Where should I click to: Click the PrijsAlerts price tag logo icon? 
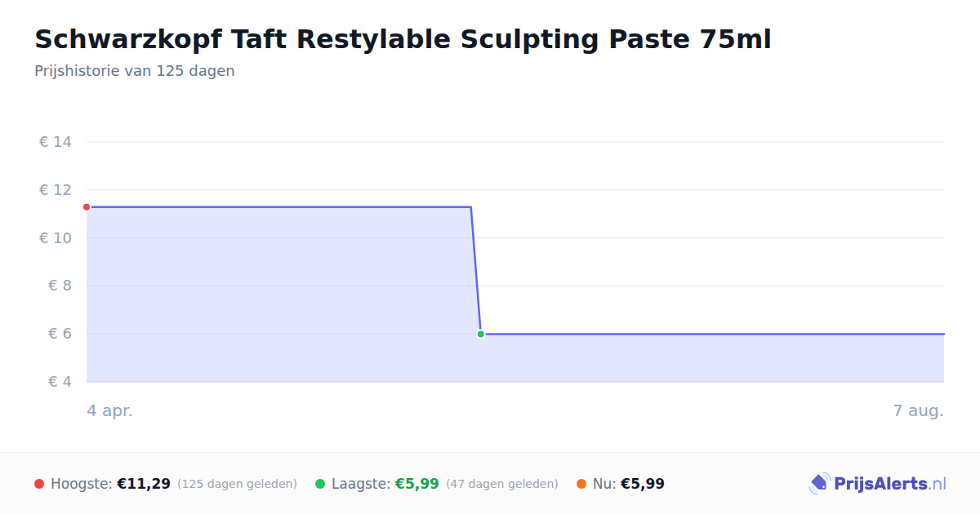(819, 484)
